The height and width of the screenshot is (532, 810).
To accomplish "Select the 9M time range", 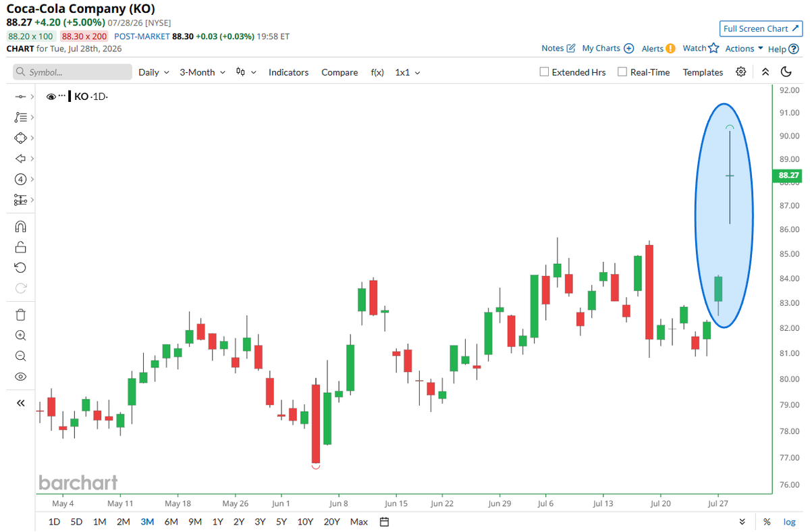I will coord(195,521).
